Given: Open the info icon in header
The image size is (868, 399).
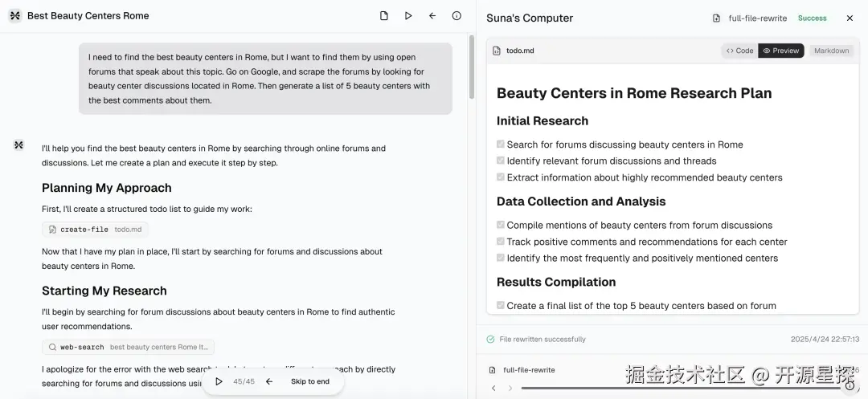Looking at the screenshot, I should point(457,15).
